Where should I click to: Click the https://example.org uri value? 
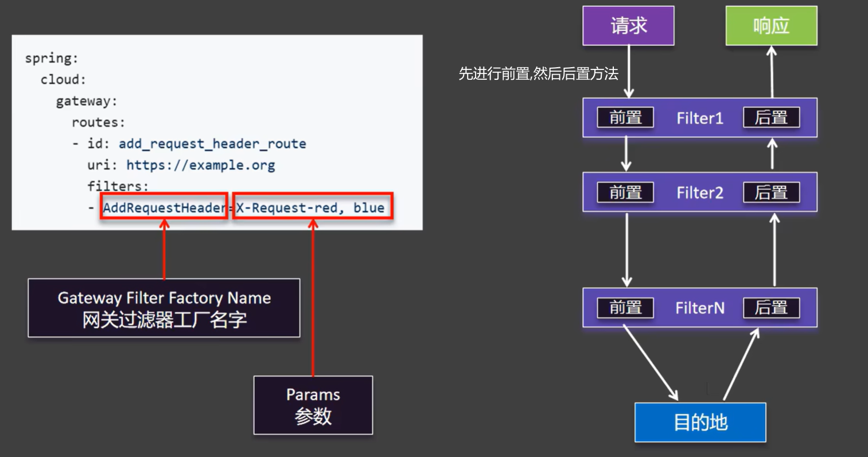(x=201, y=165)
